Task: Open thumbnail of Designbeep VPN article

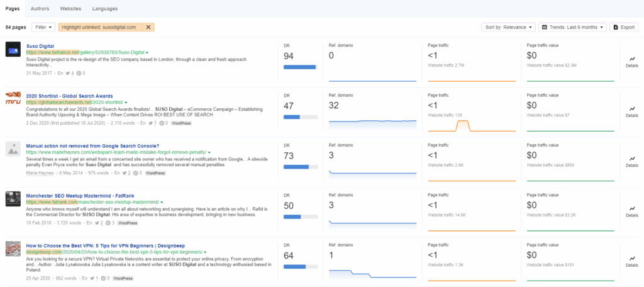Action: [x=13, y=249]
